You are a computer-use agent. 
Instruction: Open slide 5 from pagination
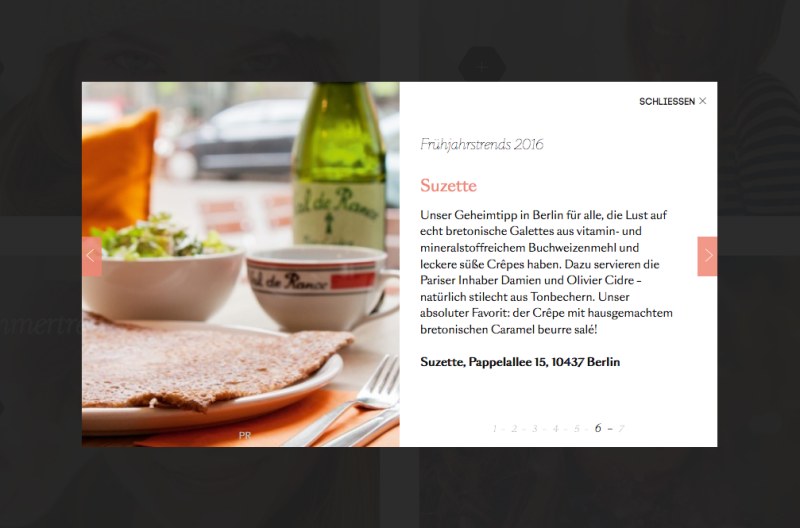[577, 429]
